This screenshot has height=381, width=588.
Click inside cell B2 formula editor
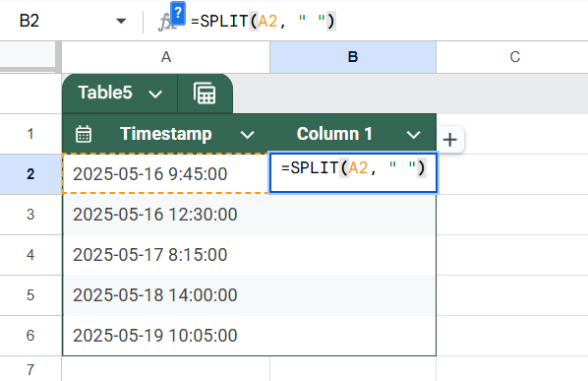coord(353,172)
